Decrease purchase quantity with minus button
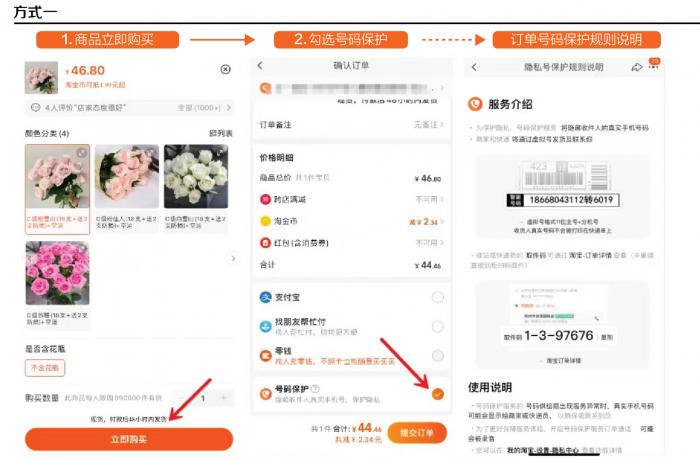The image size is (700, 460). coord(181,397)
